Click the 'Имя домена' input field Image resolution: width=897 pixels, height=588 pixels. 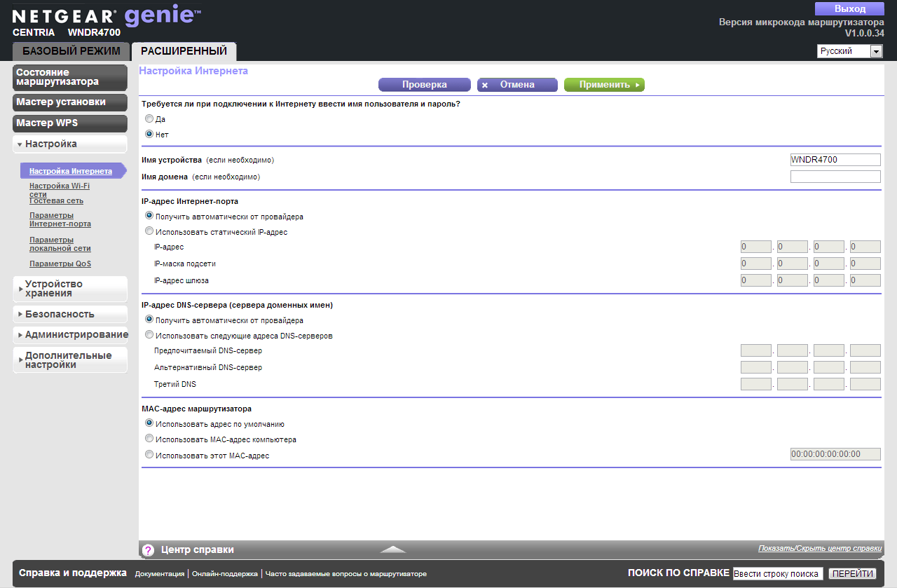[x=835, y=177]
